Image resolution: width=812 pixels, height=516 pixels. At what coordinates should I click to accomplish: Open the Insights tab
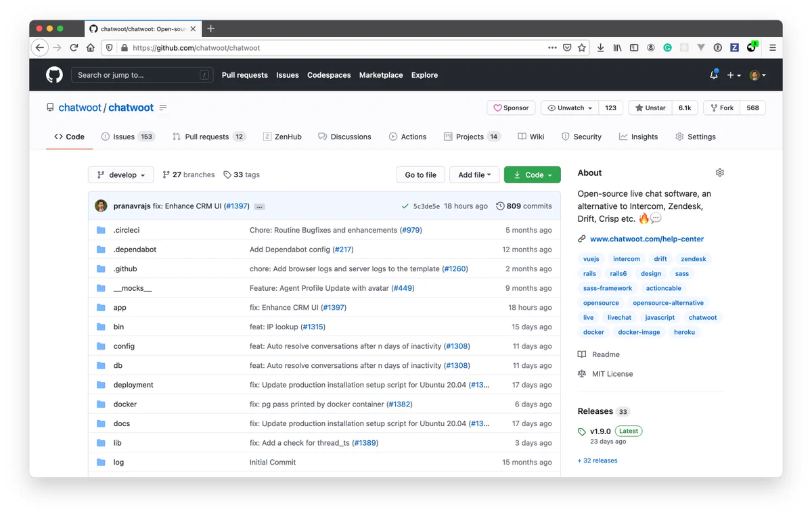(638, 137)
